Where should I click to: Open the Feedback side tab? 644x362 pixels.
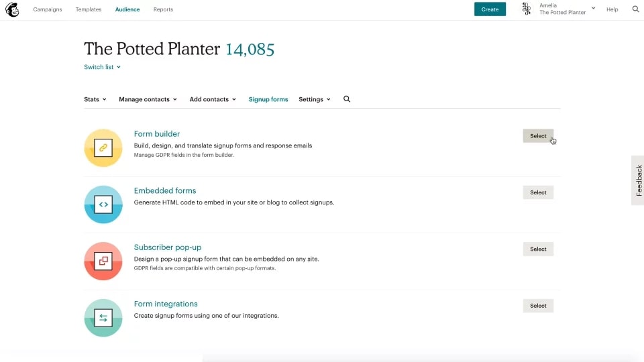[x=638, y=180]
